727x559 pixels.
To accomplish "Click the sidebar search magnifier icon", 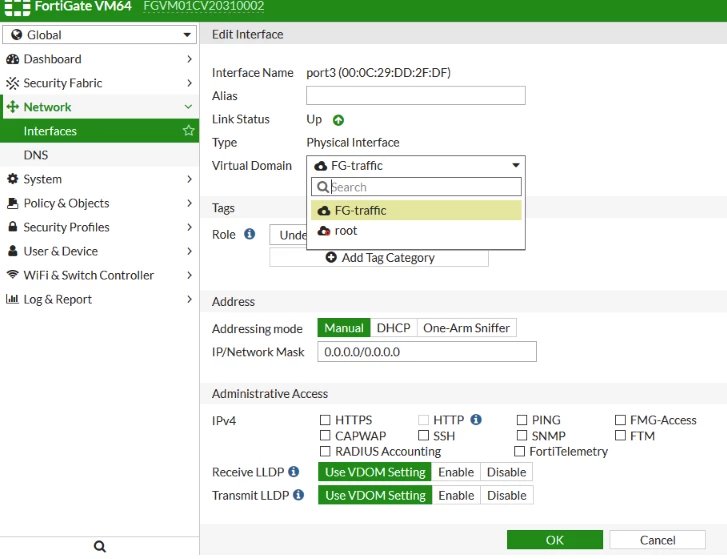I will (x=100, y=546).
